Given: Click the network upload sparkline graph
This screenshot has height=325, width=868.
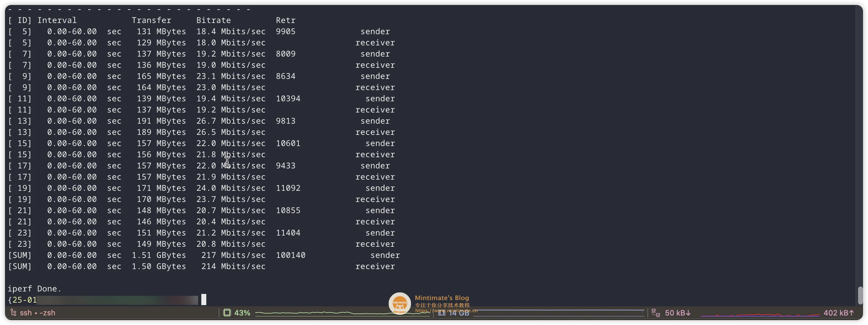Looking at the screenshot, I should point(760,314).
